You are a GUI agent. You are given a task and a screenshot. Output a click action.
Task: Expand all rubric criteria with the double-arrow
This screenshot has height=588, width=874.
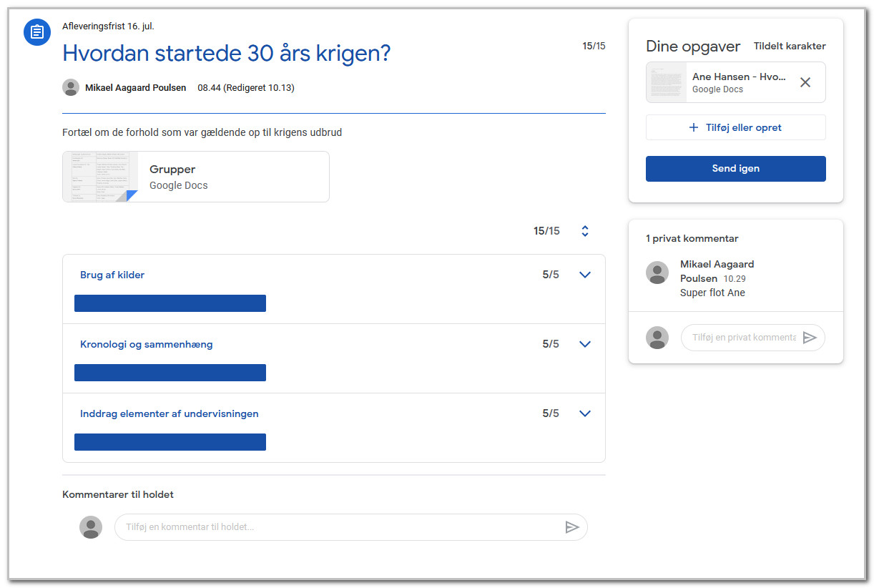coord(585,231)
